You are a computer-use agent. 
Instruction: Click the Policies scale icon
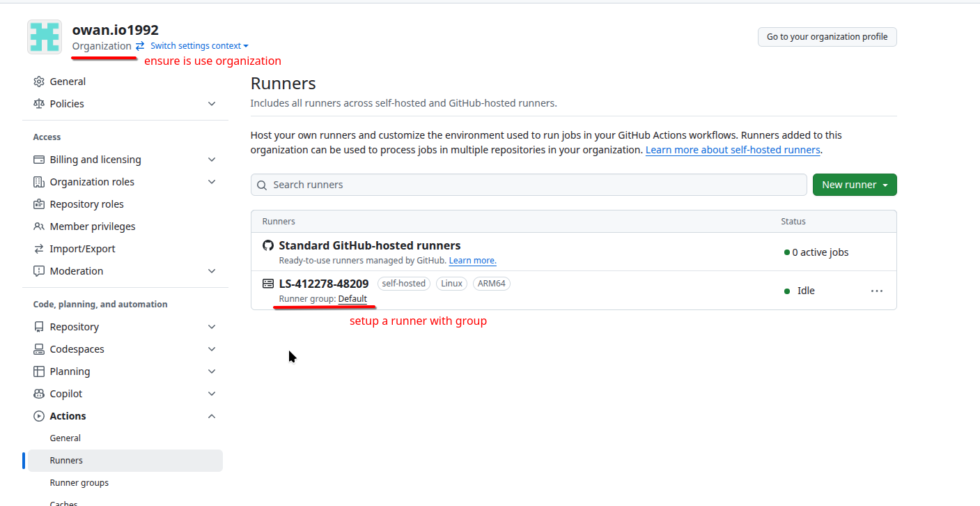[x=39, y=104]
